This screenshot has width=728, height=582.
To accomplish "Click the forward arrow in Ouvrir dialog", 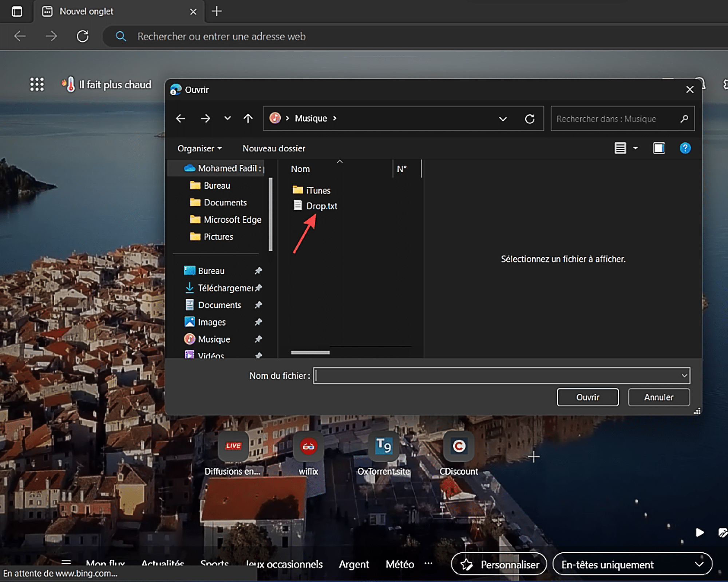I will pos(205,118).
